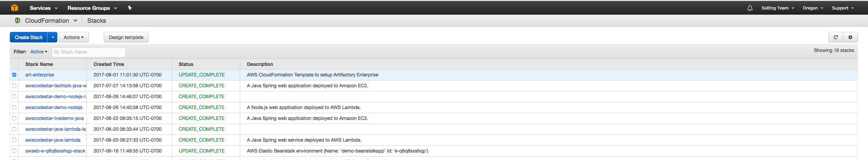Click the AWS cube logo icon
868x160 pixels.
coord(14,8)
